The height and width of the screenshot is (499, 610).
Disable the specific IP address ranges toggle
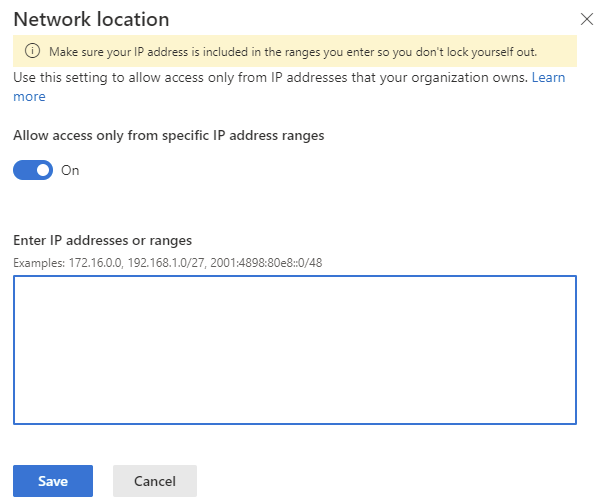[x=33, y=170]
